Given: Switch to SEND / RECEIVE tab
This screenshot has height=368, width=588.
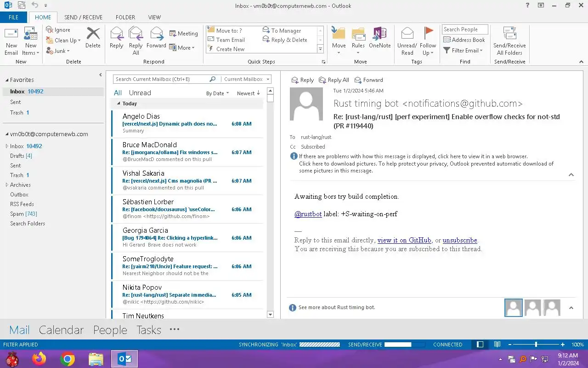Looking at the screenshot, I should pyautogui.click(x=83, y=17).
